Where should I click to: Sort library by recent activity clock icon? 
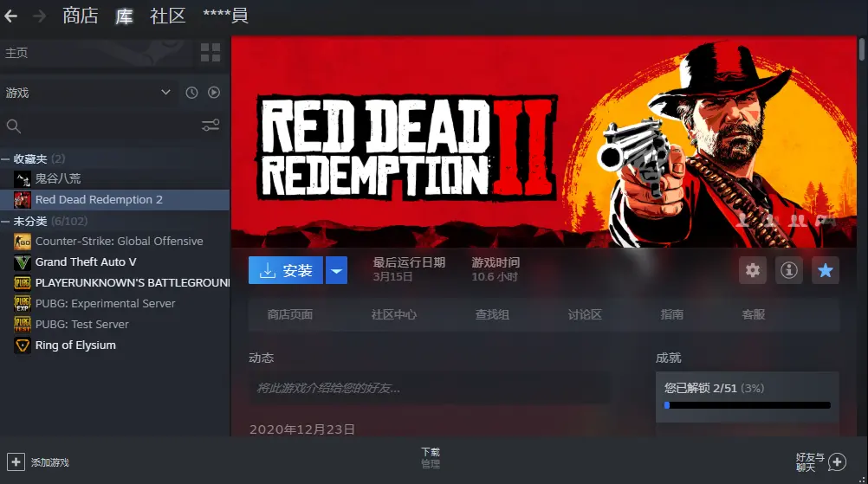[191, 93]
